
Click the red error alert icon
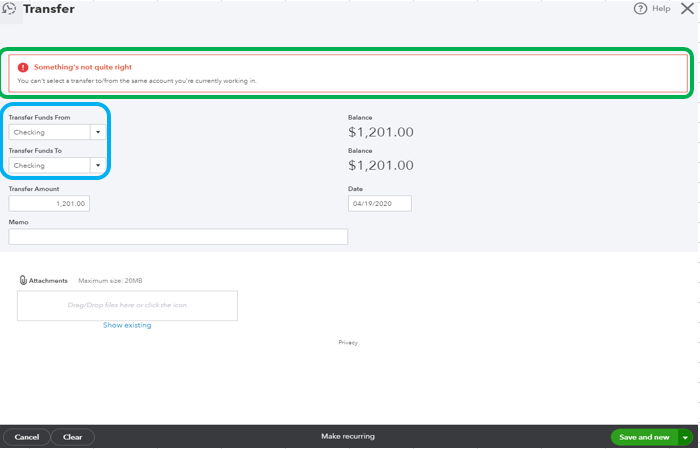pos(23,67)
